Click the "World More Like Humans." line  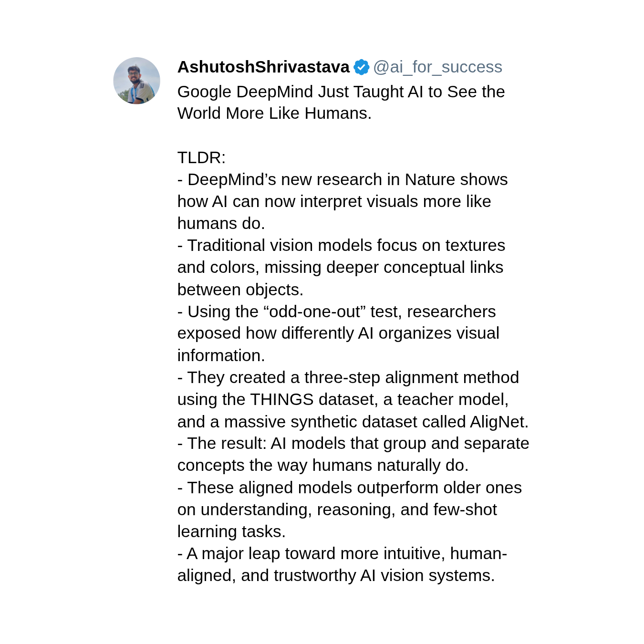click(x=274, y=114)
